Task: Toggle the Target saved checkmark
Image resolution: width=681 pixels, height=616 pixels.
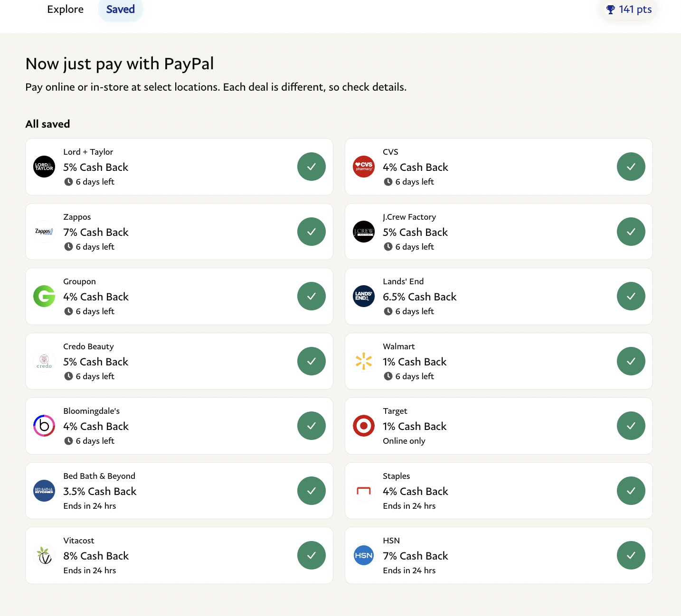Action: tap(631, 426)
